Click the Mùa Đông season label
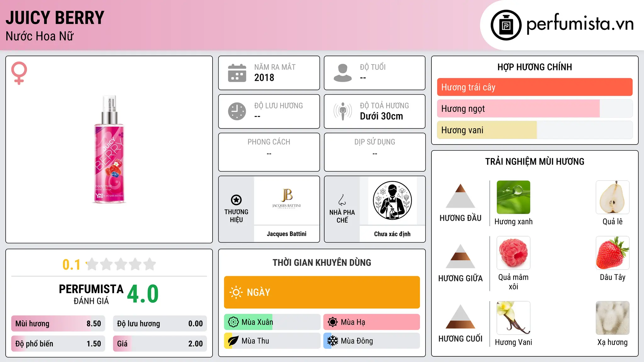The width and height of the screenshot is (644, 362). pos(357,341)
